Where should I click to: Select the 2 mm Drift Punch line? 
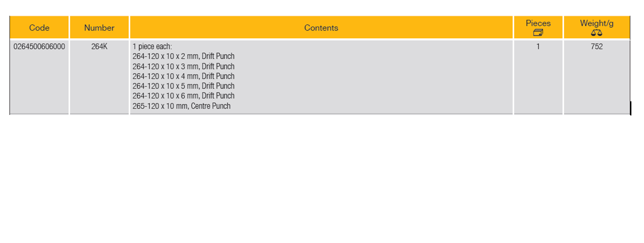[x=183, y=56]
